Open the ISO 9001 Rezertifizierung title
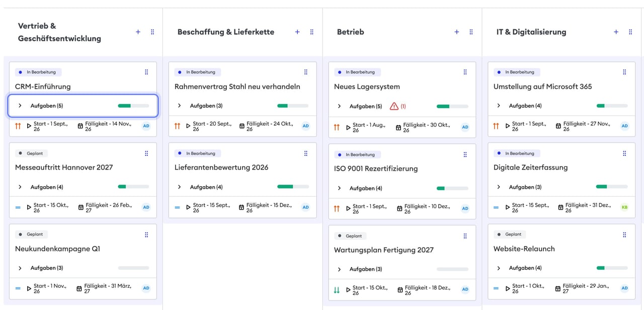 pos(376,169)
